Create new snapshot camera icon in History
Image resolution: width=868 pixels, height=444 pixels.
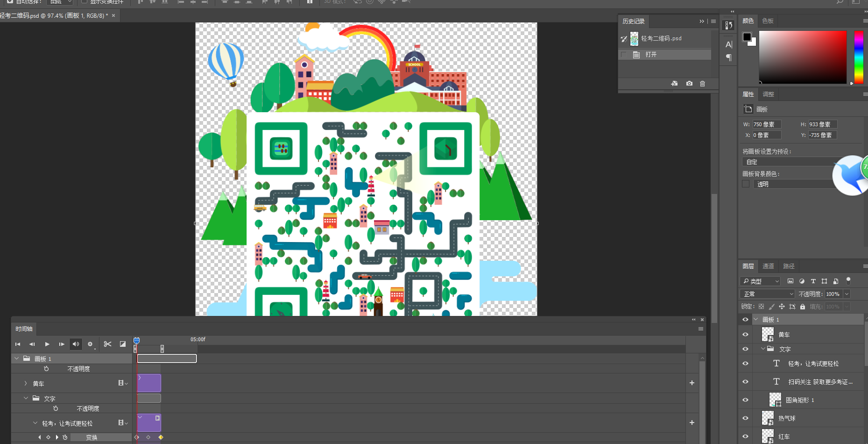coord(689,83)
